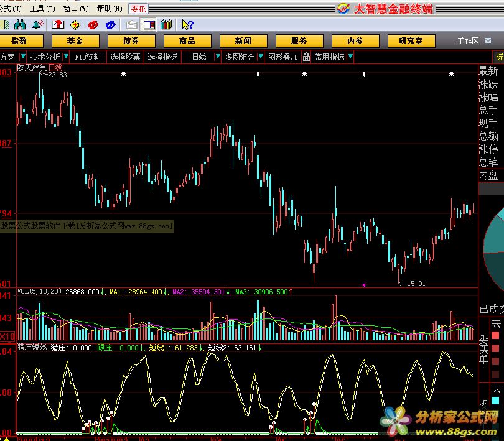This screenshot has width=504, height=441.
Task: Click the magenta arrow marker near the chart bottom
Action: click(x=363, y=285)
